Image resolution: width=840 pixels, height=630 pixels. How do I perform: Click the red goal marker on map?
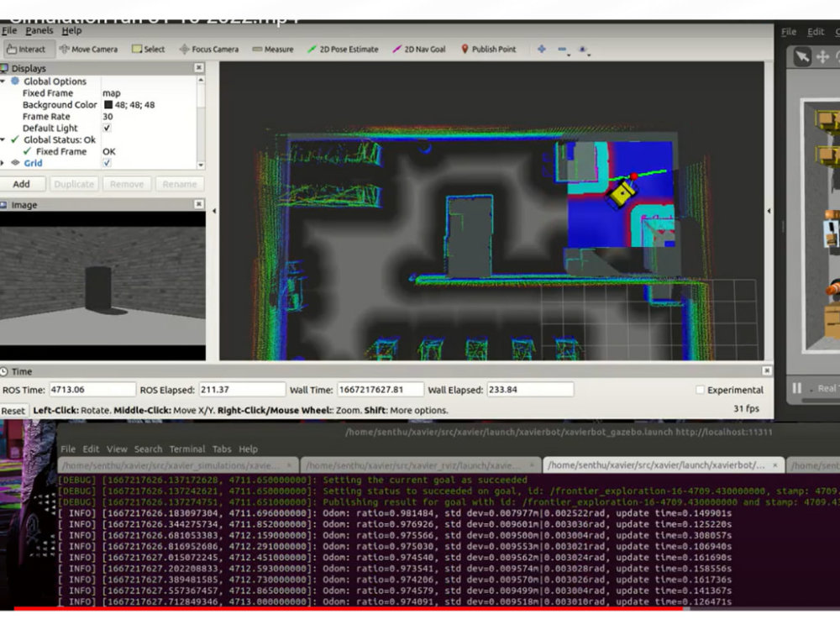pyautogui.click(x=634, y=176)
